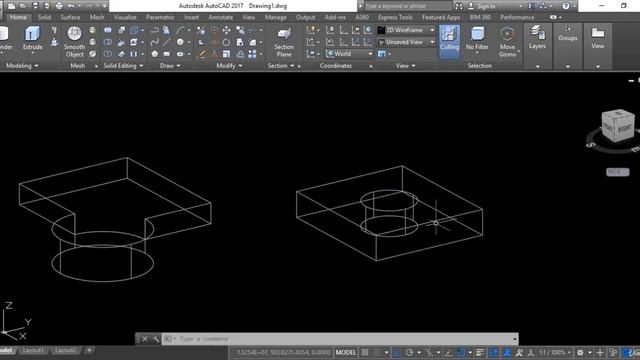Add a new layout with plus button

click(x=89, y=350)
